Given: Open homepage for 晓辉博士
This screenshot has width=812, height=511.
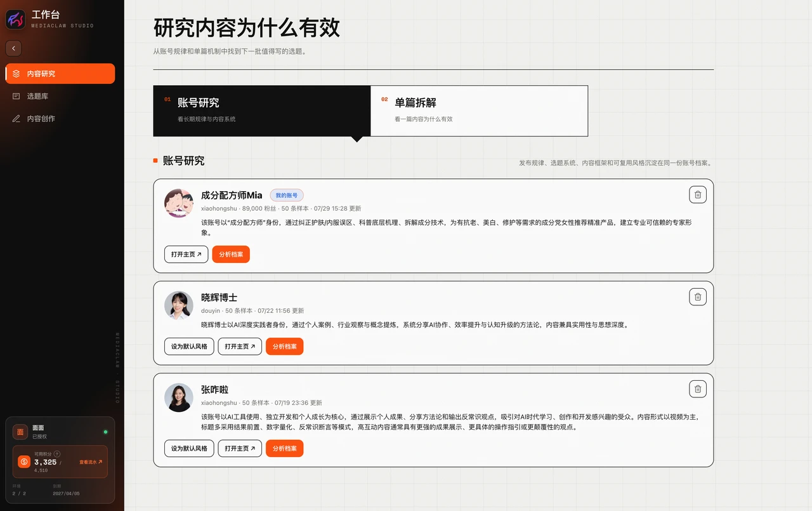Looking at the screenshot, I should click(240, 347).
